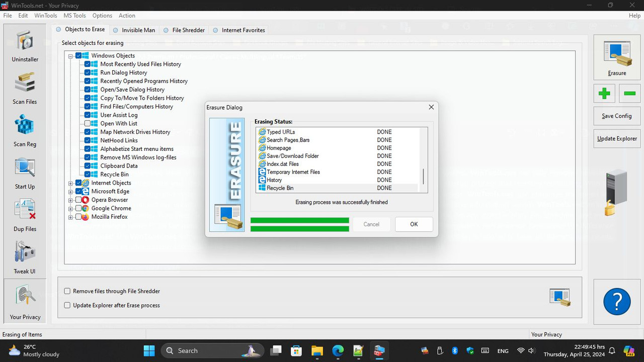Open the Options menu
Viewport: 644px width, 362px height.
point(102,16)
